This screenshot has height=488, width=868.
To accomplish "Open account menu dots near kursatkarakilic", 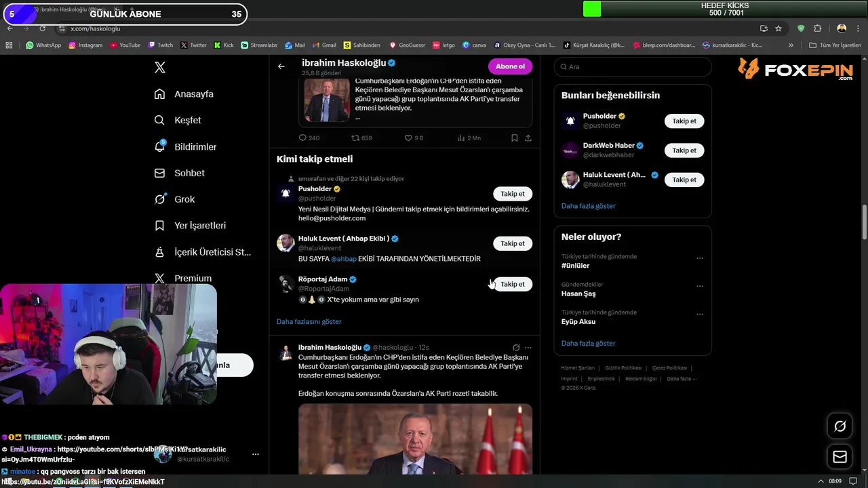I will pyautogui.click(x=255, y=454).
